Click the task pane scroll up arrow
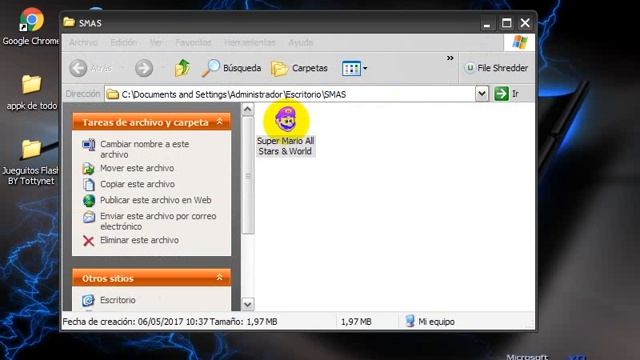640x360 pixels. point(247,109)
